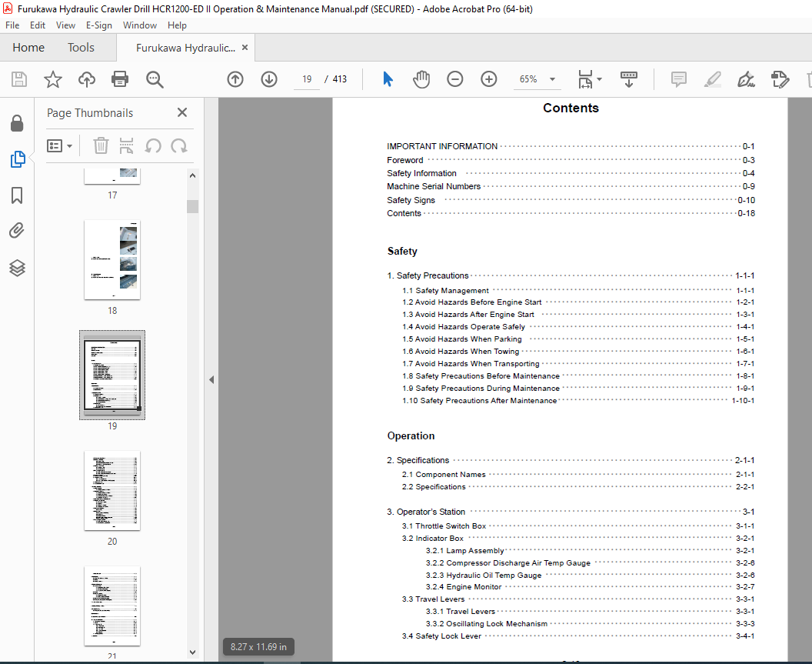Select page 19 thumbnail
The width and height of the screenshot is (812, 664).
112,375
